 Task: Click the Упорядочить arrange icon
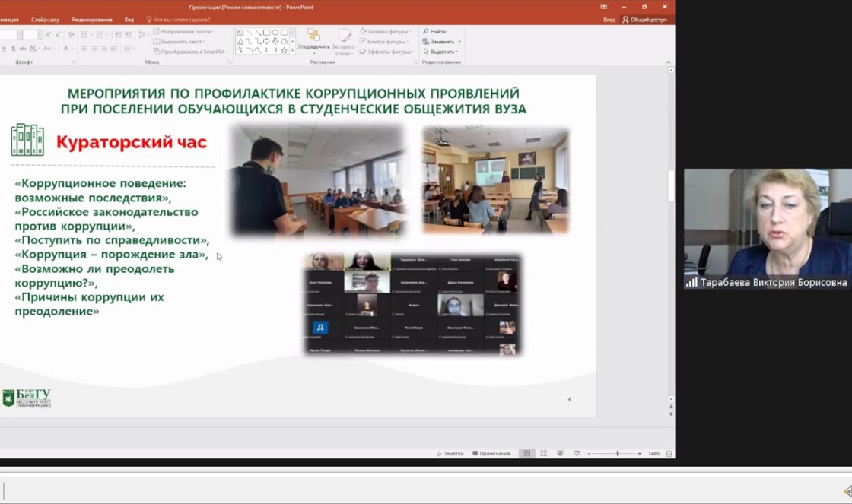(313, 38)
